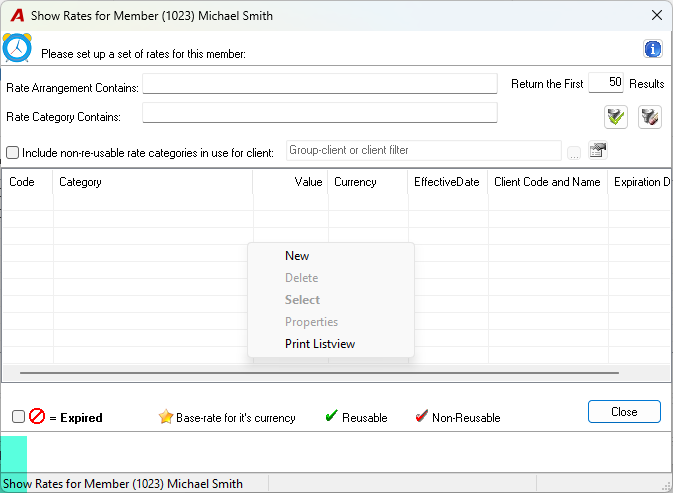This screenshot has height=493, width=673.
Task: Click the red Non-Reusable checkmark icon
Action: point(421,415)
